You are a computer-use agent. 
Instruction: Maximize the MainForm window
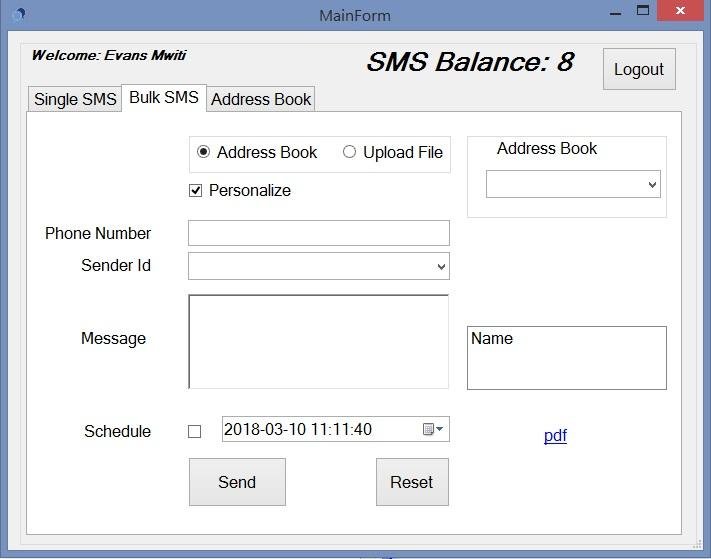(643, 10)
